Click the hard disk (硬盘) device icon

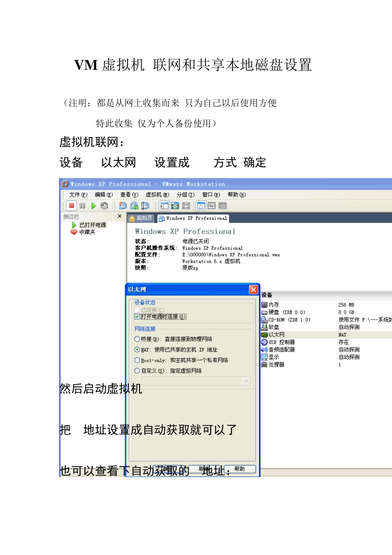click(x=264, y=313)
